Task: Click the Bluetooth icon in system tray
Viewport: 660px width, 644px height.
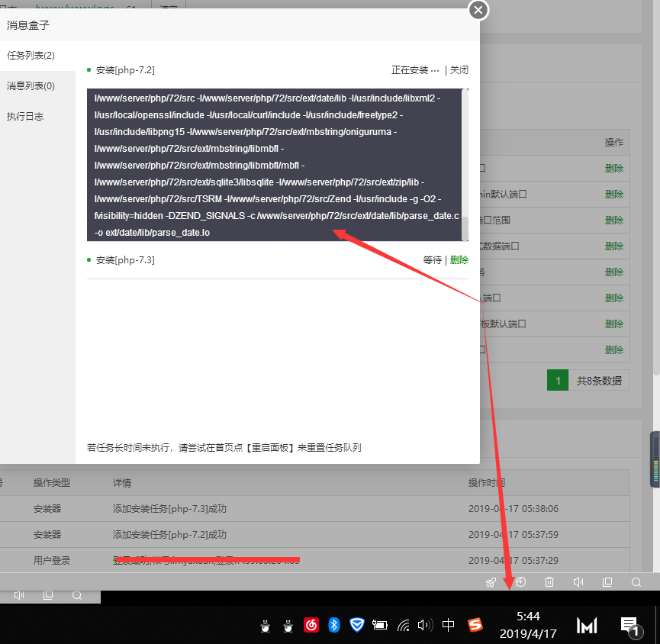Action: (x=333, y=625)
